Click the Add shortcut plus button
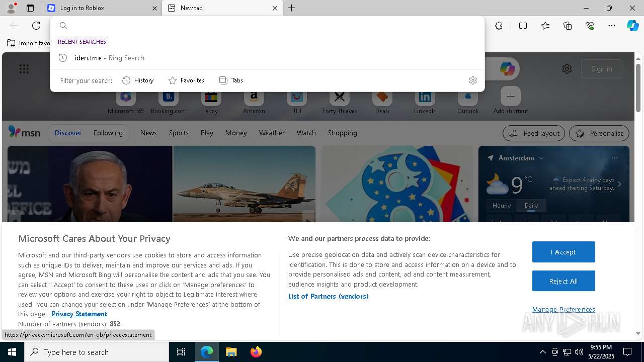 [511, 96]
